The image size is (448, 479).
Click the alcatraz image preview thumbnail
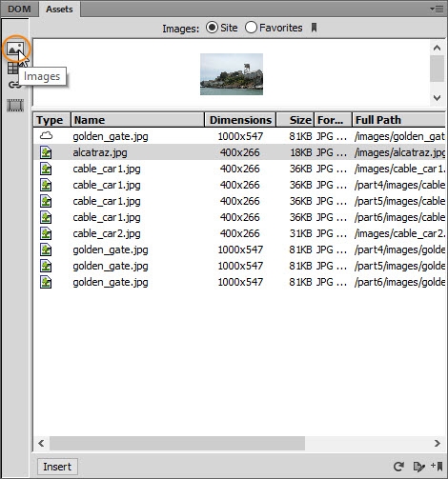[232, 74]
